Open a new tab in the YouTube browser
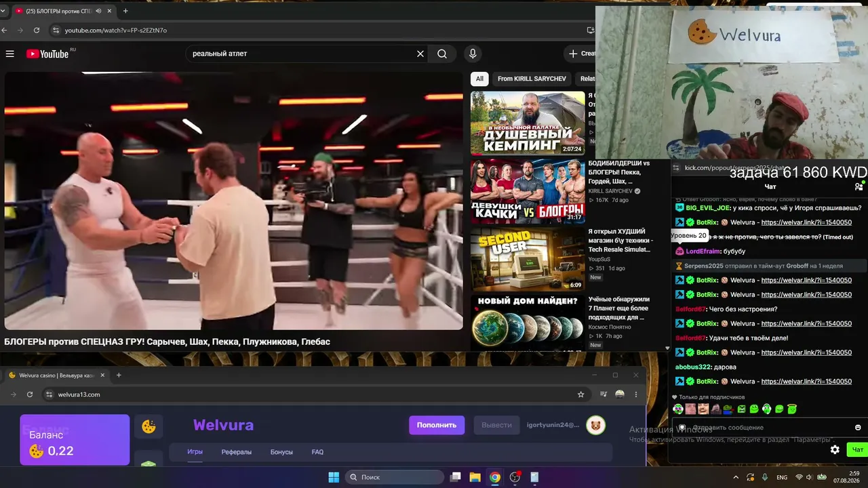The image size is (868, 488). pyautogui.click(x=125, y=11)
